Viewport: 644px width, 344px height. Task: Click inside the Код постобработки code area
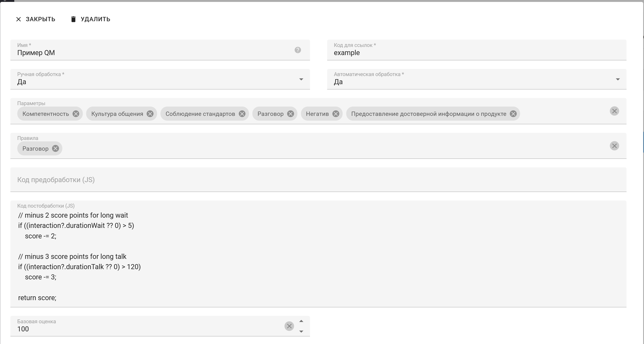[x=317, y=257]
